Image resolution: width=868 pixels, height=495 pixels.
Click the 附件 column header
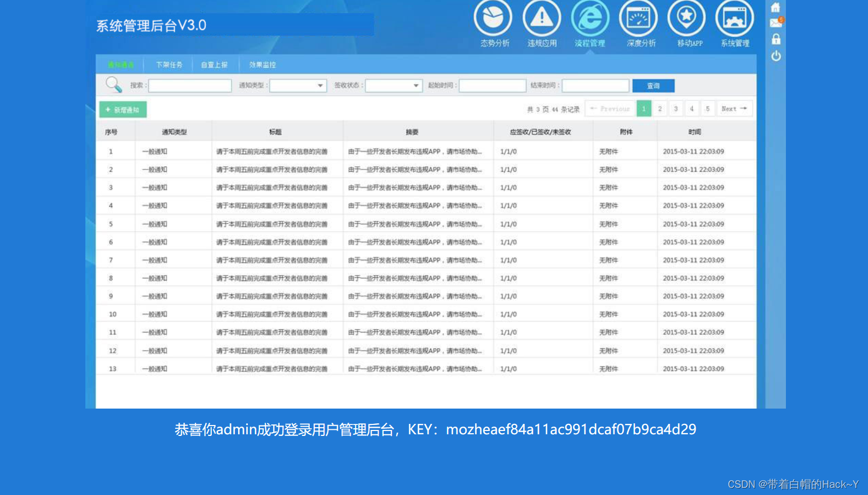(x=626, y=132)
